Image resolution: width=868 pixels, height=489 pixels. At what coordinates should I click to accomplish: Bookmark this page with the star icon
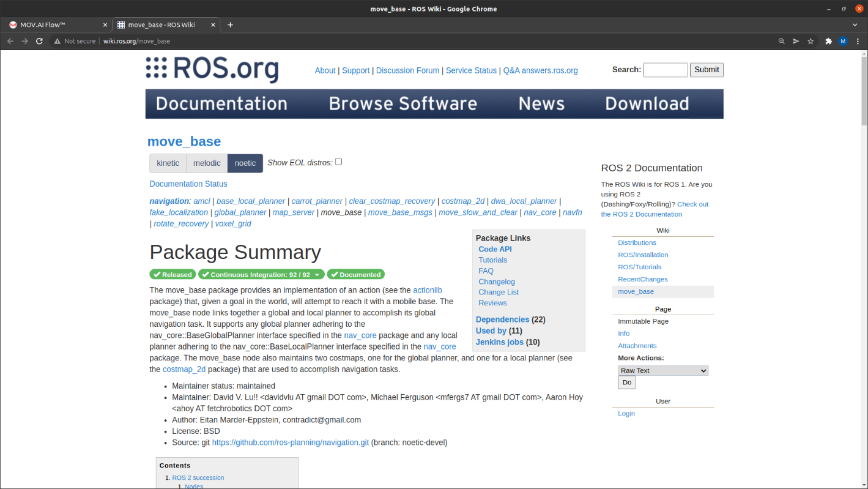811,41
